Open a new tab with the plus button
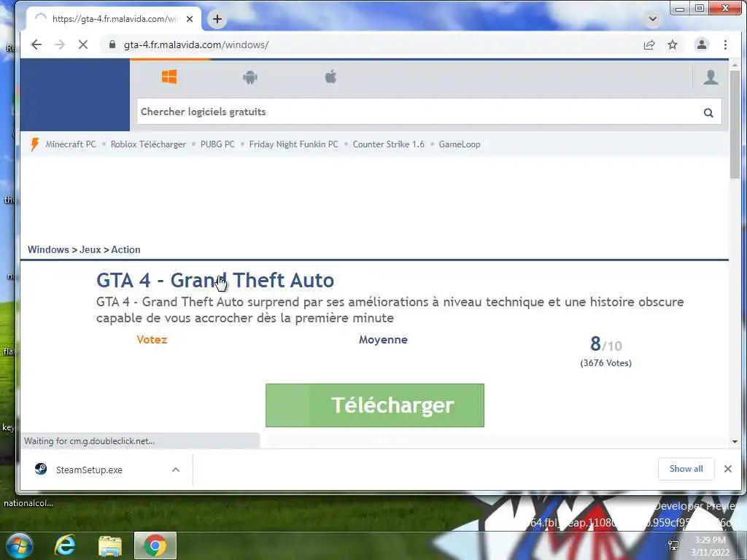747x560 pixels. pos(217,19)
